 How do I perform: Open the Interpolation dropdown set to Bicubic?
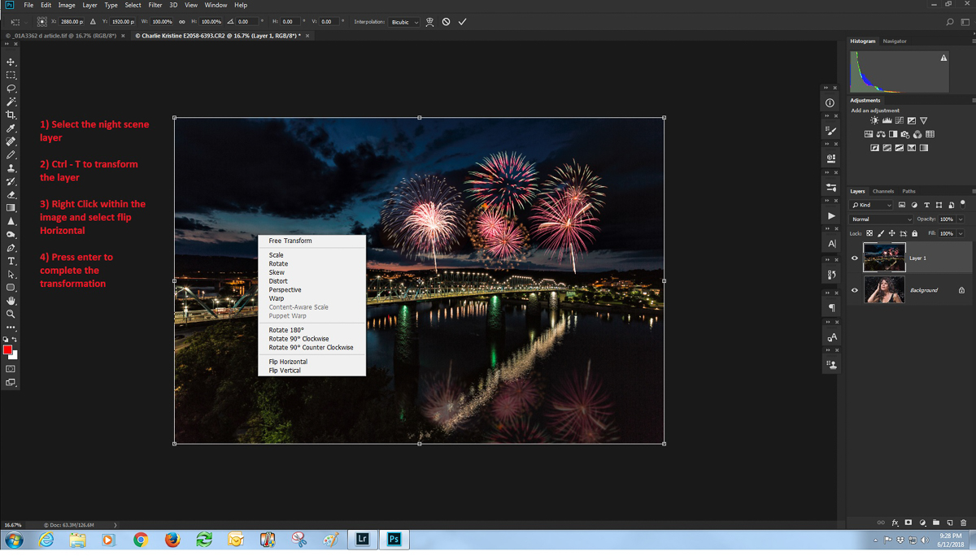tap(403, 22)
